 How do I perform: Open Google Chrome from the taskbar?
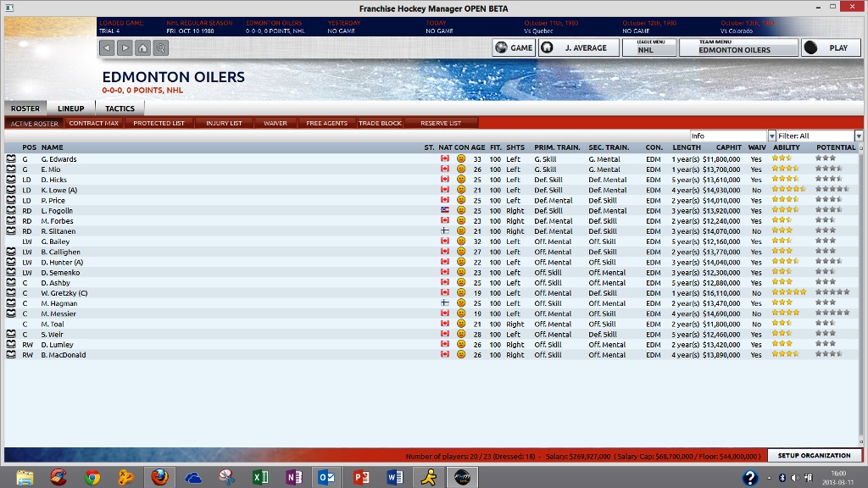click(x=92, y=477)
